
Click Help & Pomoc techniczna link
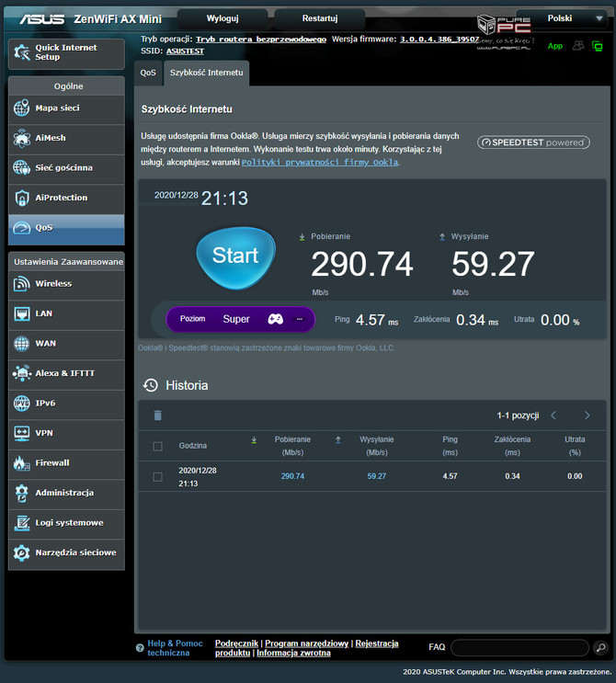coord(175,648)
